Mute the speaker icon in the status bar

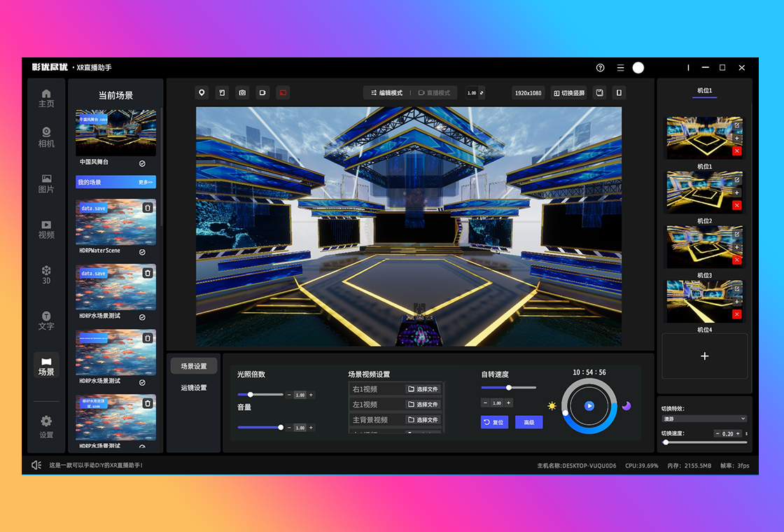pyautogui.click(x=36, y=465)
